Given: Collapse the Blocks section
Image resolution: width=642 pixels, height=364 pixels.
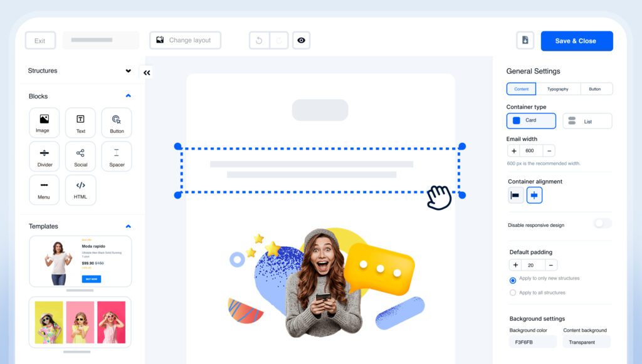Looking at the screenshot, I should pos(128,96).
